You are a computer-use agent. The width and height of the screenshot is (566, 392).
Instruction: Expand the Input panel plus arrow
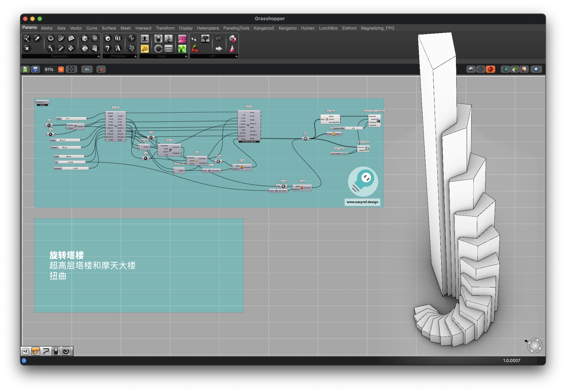pos(186,56)
